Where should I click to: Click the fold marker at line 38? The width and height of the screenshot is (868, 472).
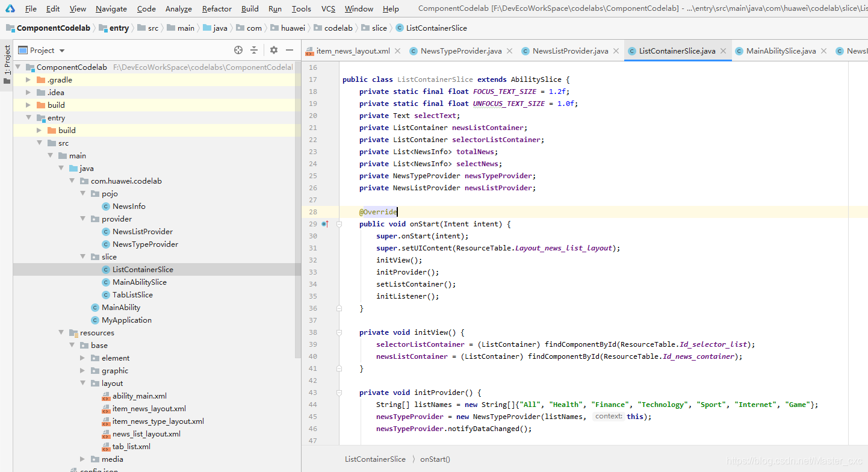(x=339, y=332)
